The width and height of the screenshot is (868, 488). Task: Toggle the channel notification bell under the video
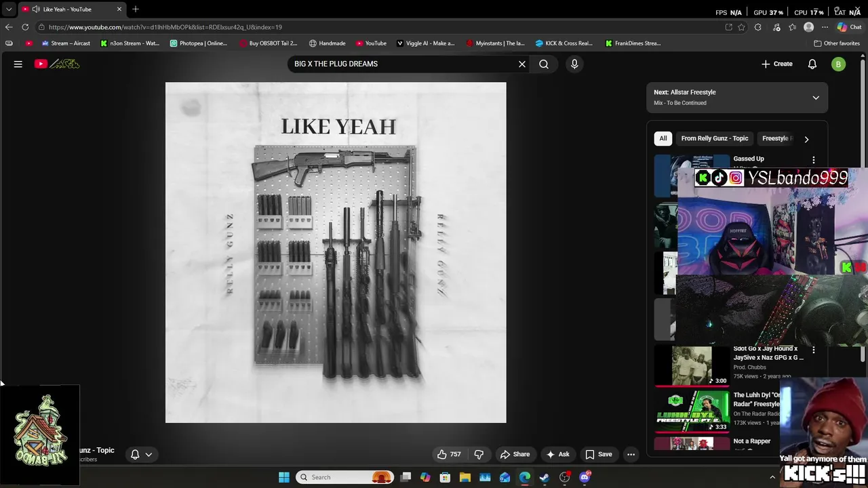(141, 454)
